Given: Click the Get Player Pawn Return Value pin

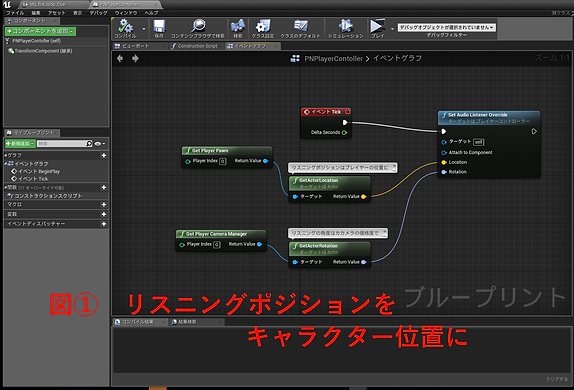Looking at the screenshot, I should pos(266,161).
